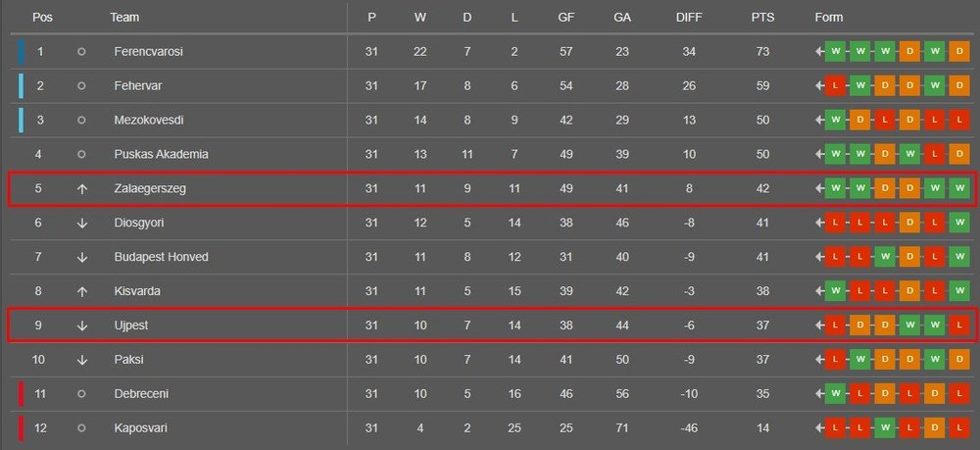Screen dimensions: 980x450
Task: Sort table by DIFF column header
Action: point(689,18)
